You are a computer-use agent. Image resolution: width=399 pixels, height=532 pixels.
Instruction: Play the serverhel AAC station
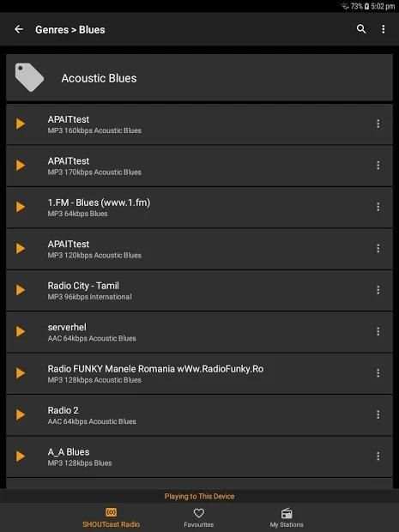21,331
